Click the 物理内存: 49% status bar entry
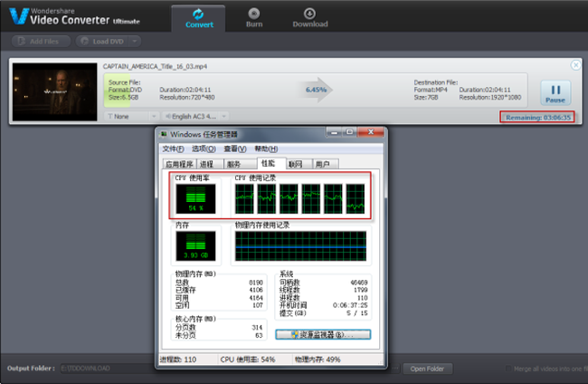Image resolution: width=588 pixels, height=384 pixels. pyautogui.click(x=318, y=360)
